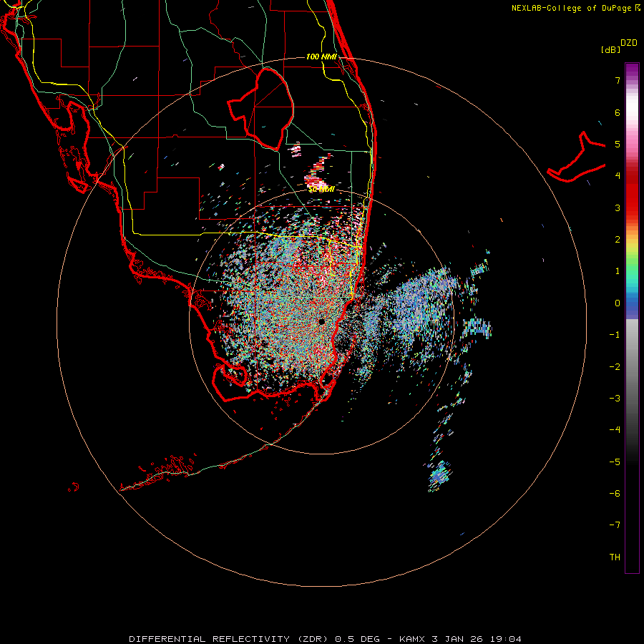Click the -4 value on the color scale
The width and height of the screenshot is (644, 644).
coord(615,430)
